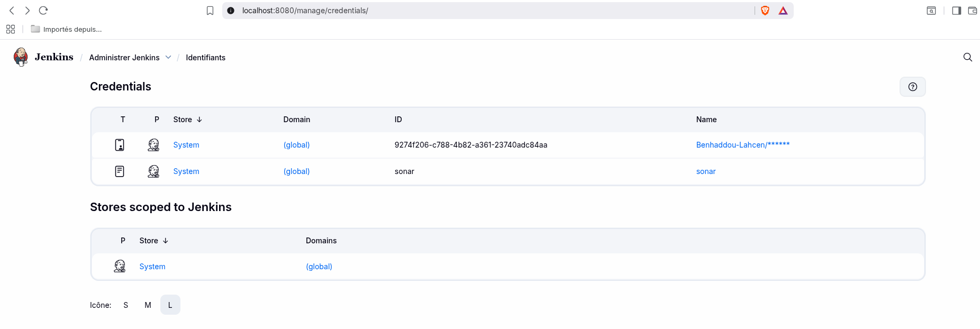The width and height of the screenshot is (980, 329).
Task: Go to Jenkins home title link
Action: (x=54, y=57)
